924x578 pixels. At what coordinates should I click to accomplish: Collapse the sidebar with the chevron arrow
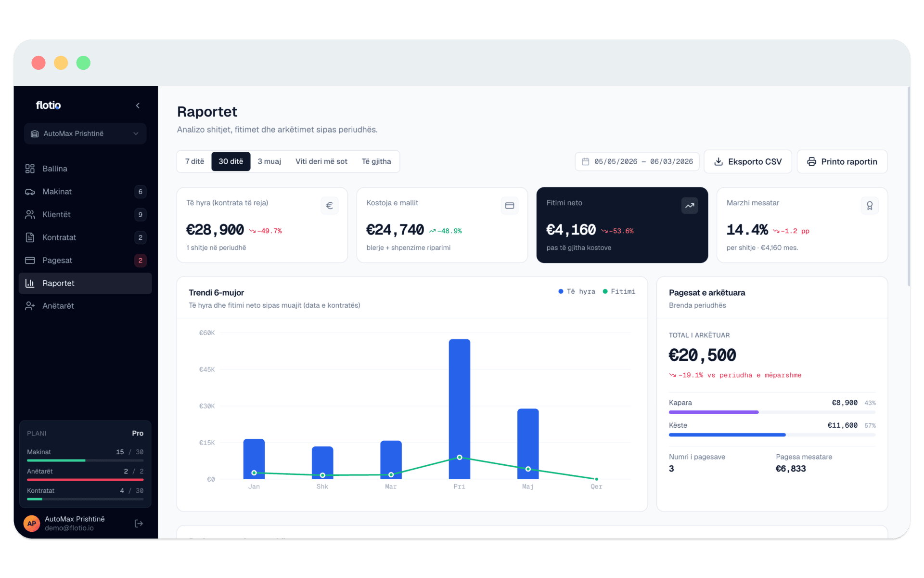pos(138,105)
